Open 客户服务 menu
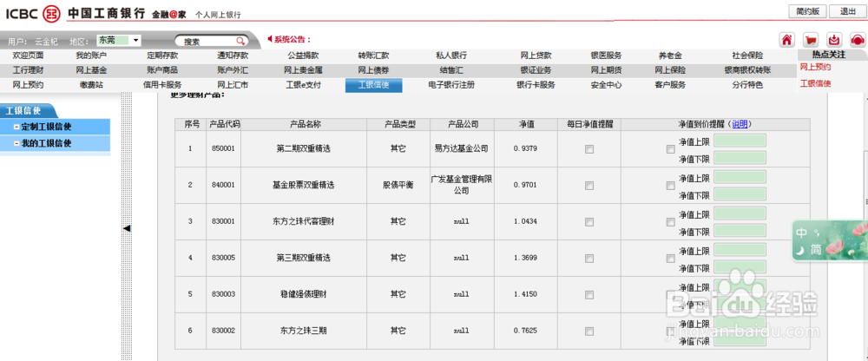The height and width of the screenshot is (361, 868). coord(670,85)
